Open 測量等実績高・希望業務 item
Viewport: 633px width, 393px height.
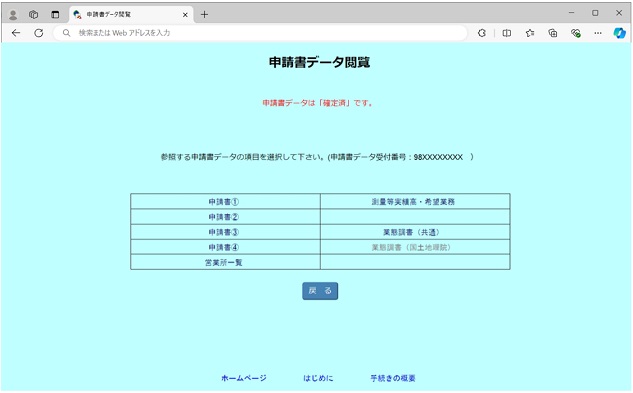pyautogui.click(x=413, y=202)
